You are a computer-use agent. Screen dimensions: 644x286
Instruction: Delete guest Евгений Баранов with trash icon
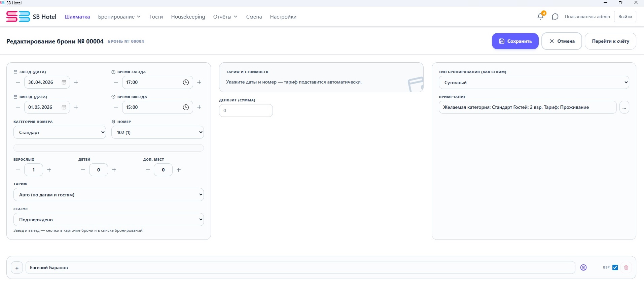626,267
